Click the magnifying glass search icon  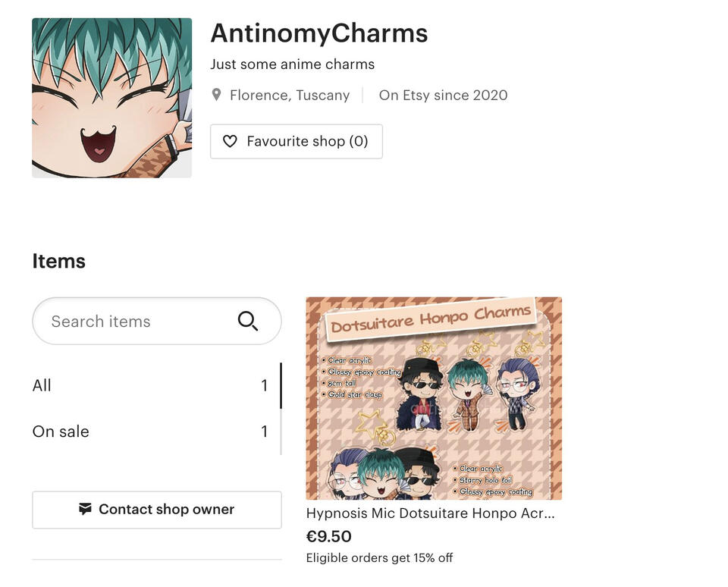(x=247, y=321)
